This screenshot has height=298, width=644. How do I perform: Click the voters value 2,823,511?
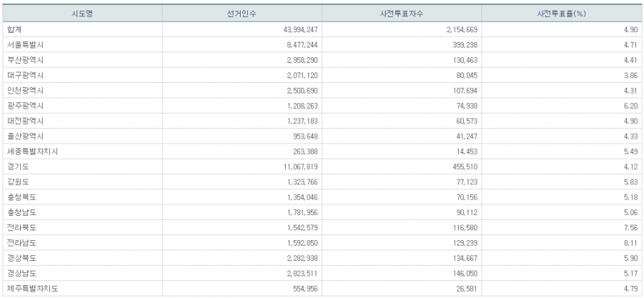[302, 273]
